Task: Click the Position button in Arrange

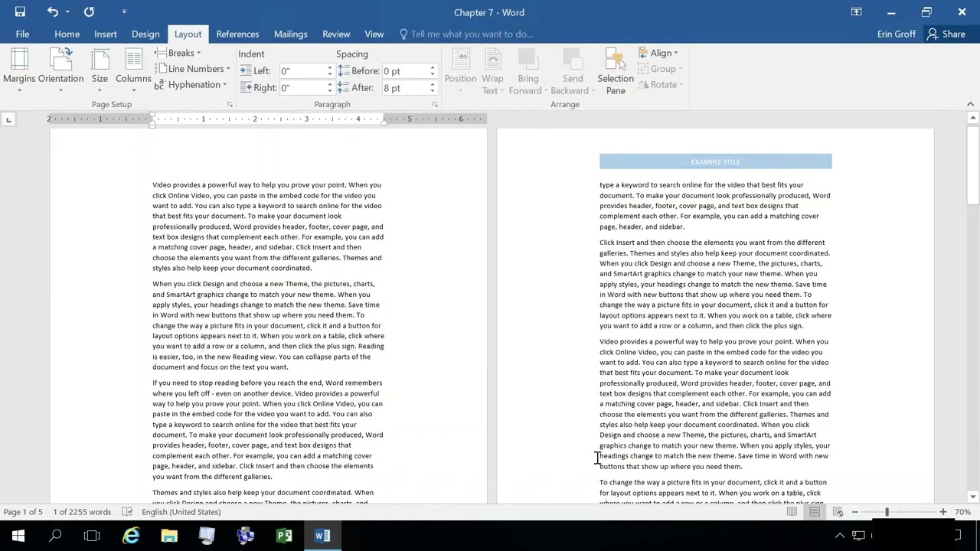Action: pyautogui.click(x=460, y=70)
